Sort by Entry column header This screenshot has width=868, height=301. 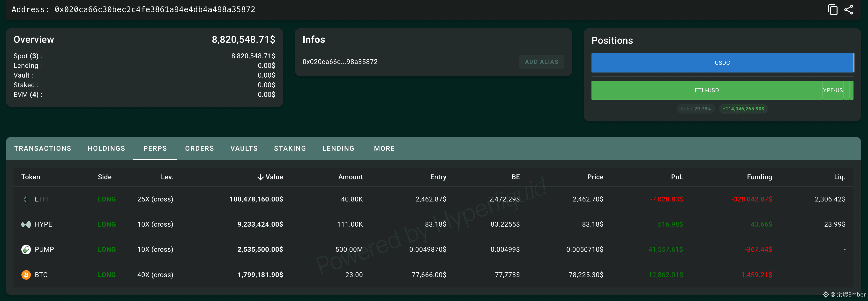click(438, 177)
